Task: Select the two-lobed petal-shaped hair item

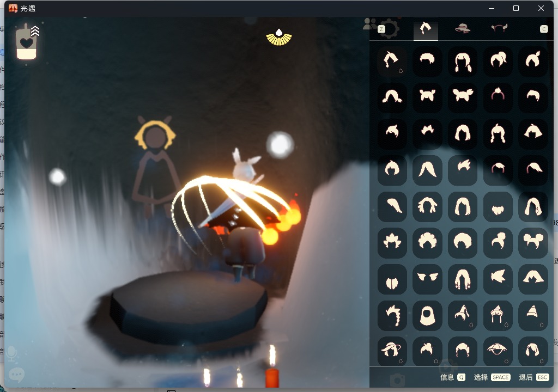Action: click(x=392, y=279)
